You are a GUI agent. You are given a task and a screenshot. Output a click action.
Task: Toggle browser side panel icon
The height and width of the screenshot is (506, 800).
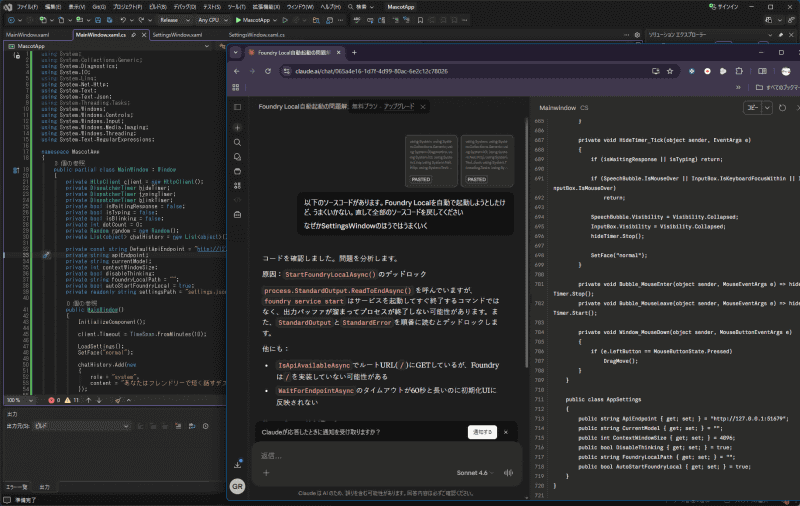[x=762, y=71]
